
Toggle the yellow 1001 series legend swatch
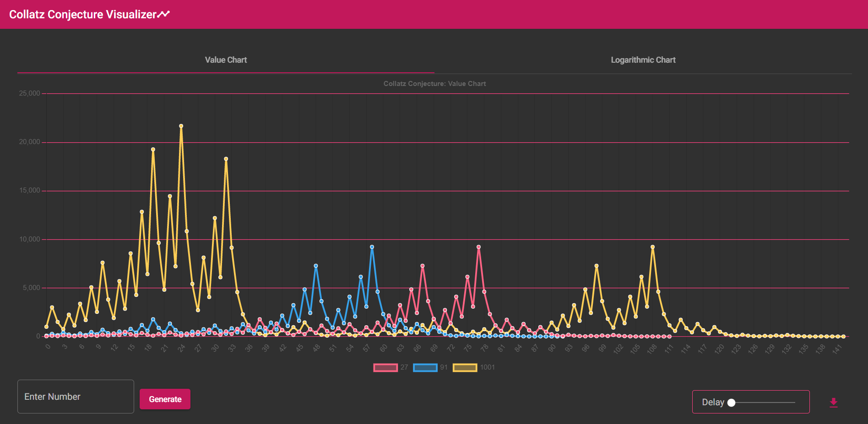pos(465,367)
